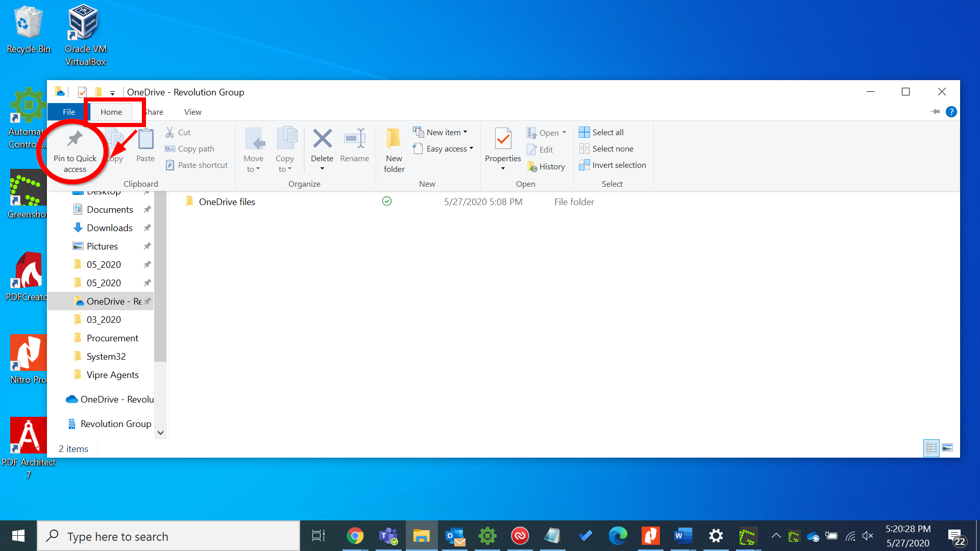Open Task View button on taskbar
The height and width of the screenshot is (551, 980).
(x=318, y=536)
